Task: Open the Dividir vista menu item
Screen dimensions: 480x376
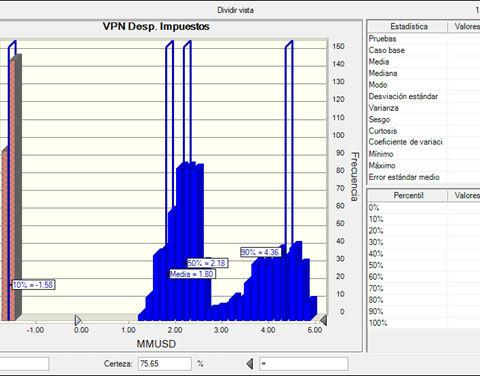Action: (236, 10)
